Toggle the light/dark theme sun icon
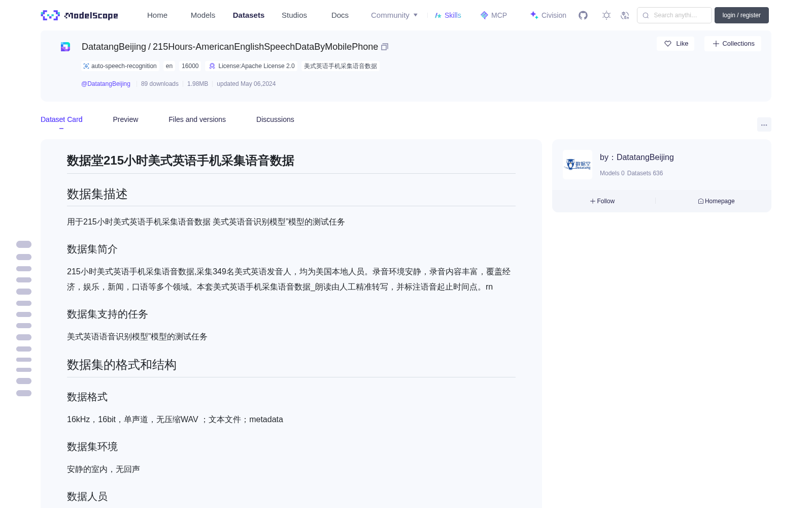The height and width of the screenshot is (508, 812). [606, 15]
